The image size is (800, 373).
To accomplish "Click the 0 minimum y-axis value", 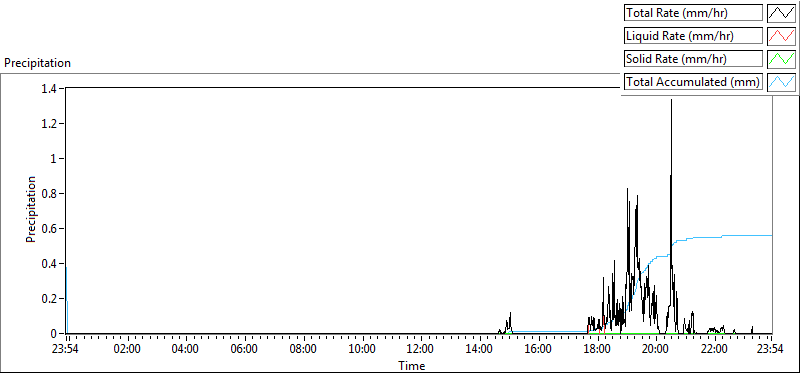I will pyautogui.click(x=56, y=334).
